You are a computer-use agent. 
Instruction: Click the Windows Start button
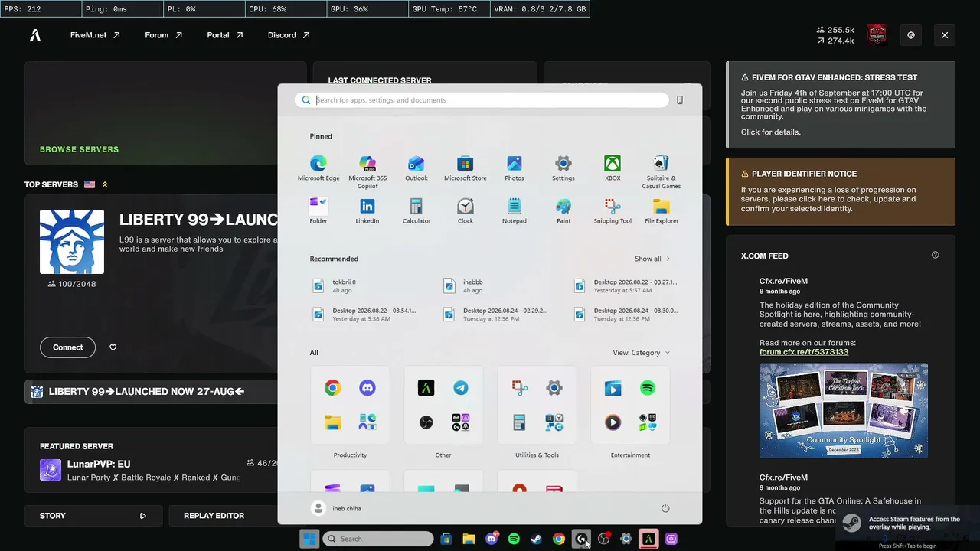[309, 539]
